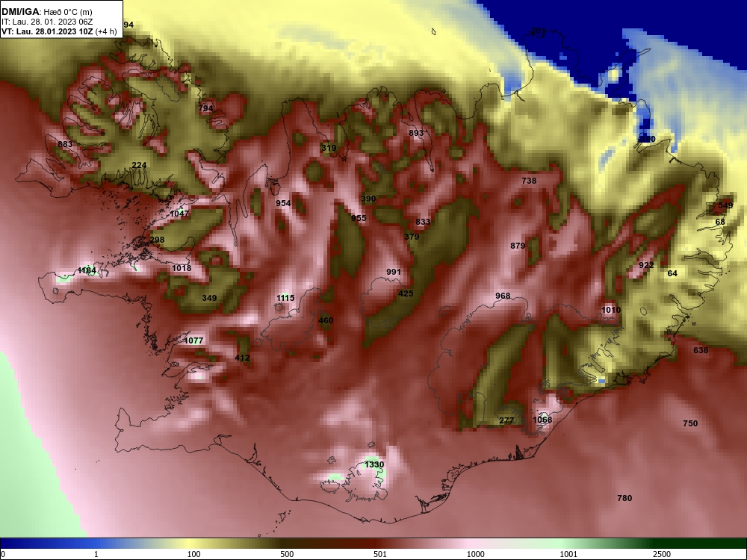Click the map value 549
The height and width of the screenshot is (560, 747).
coord(725,206)
